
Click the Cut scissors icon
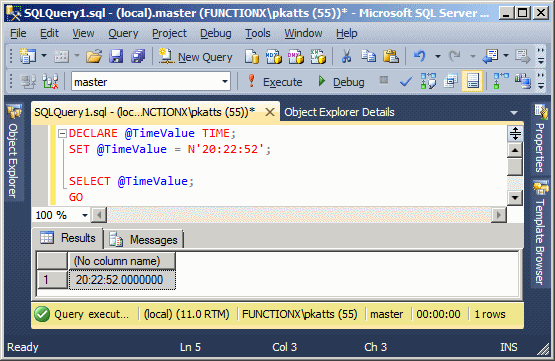346,56
